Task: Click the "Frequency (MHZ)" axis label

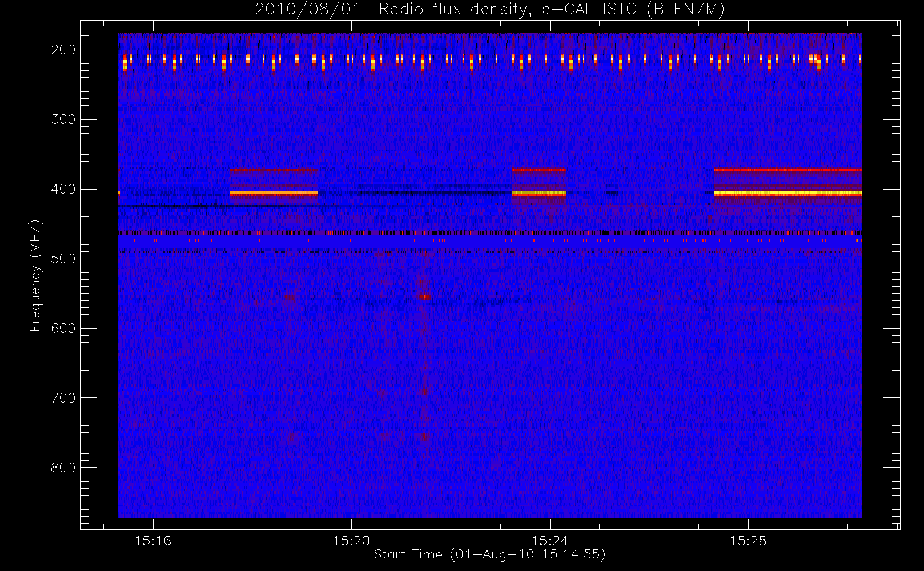Action: pos(35,275)
